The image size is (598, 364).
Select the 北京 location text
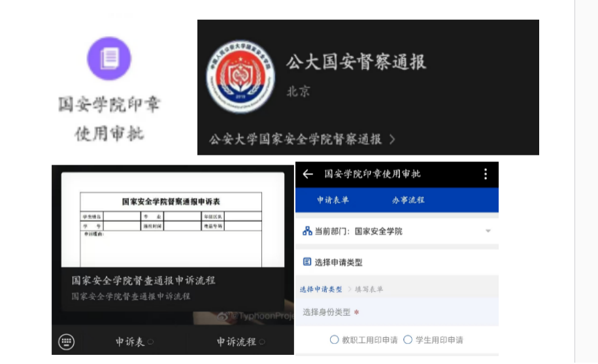pyautogui.click(x=299, y=91)
